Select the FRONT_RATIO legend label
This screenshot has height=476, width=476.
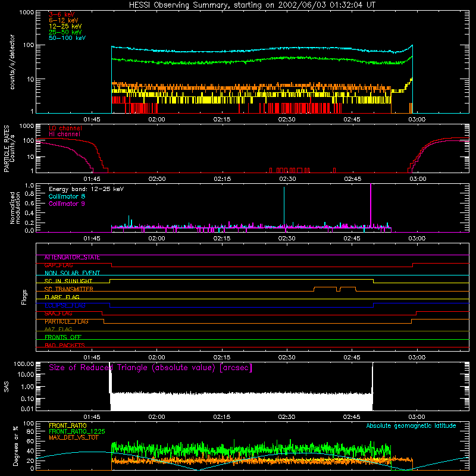(x=68, y=425)
